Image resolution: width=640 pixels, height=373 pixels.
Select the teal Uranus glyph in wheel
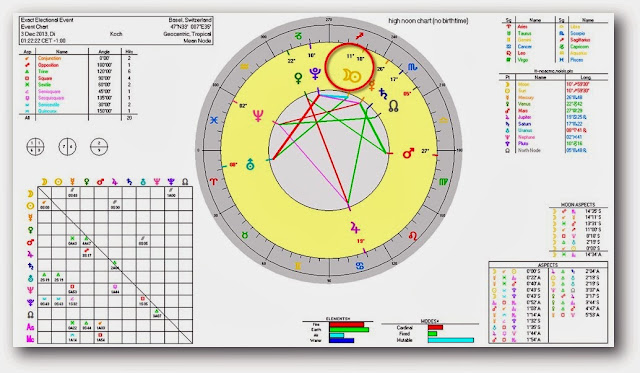pyautogui.click(x=250, y=164)
